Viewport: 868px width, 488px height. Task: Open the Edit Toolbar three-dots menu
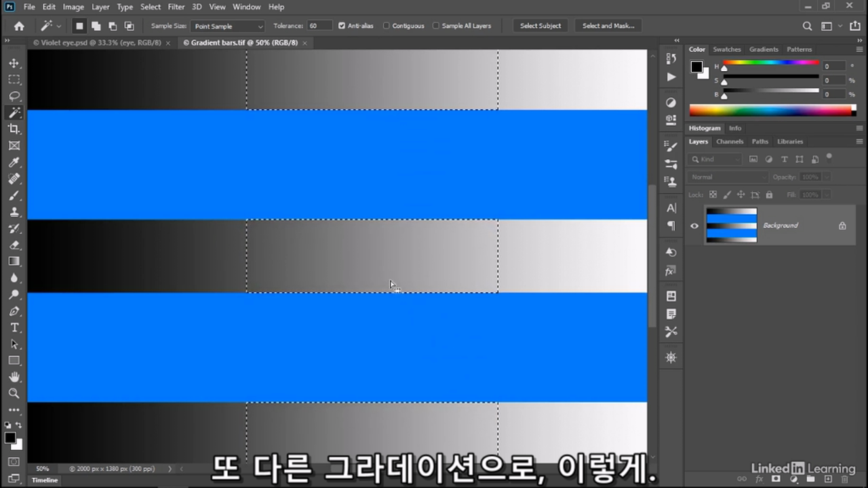[14, 410]
